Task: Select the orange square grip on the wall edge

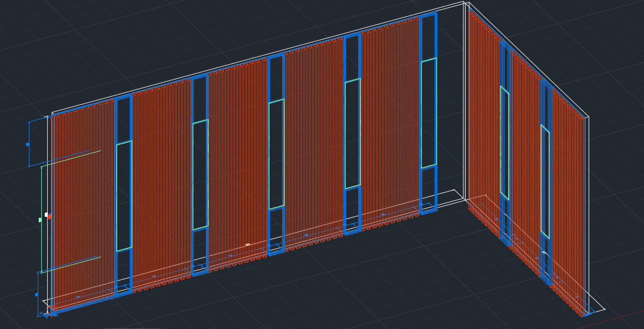Action: click(x=50, y=216)
